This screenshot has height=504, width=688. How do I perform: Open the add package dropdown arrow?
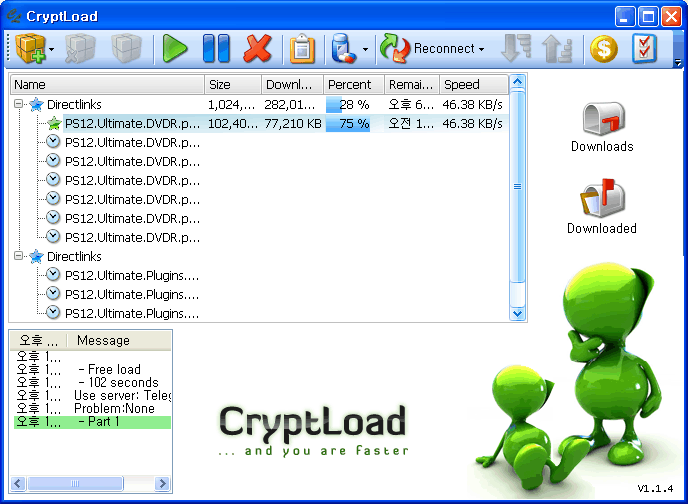(51, 49)
